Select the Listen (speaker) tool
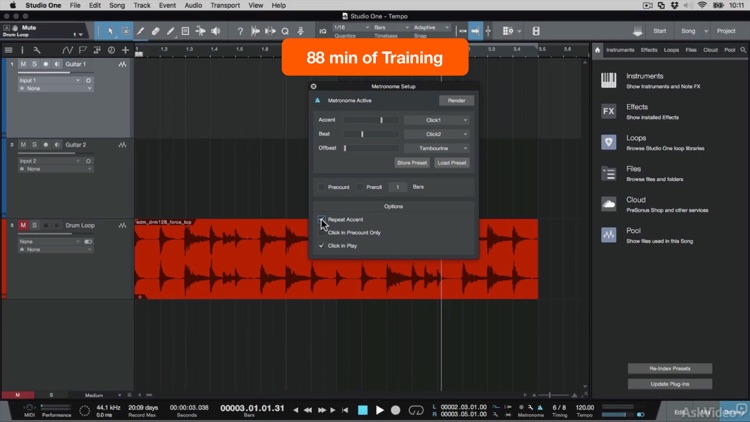Screen dimensions: 750x422 (x=216, y=31)
